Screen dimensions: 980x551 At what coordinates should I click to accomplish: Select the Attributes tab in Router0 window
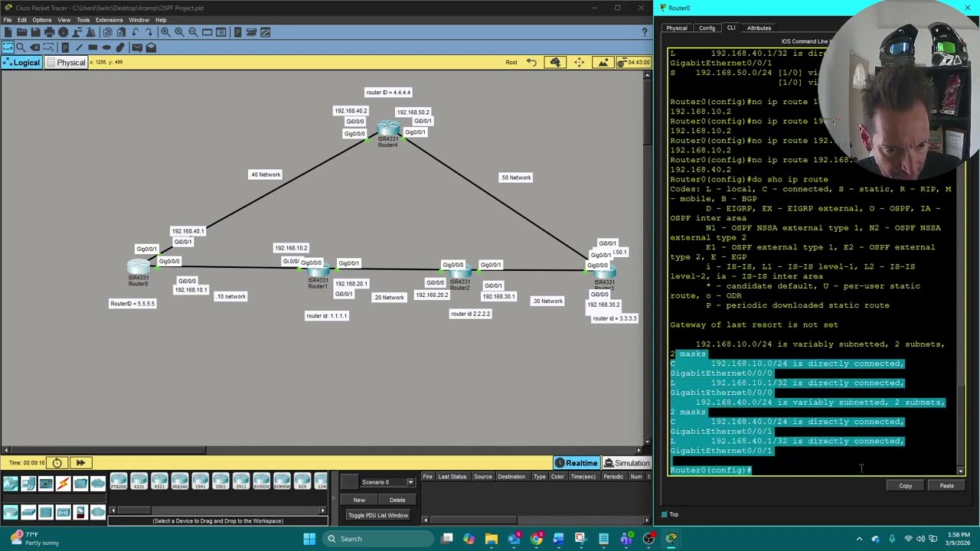pos(759,28)
